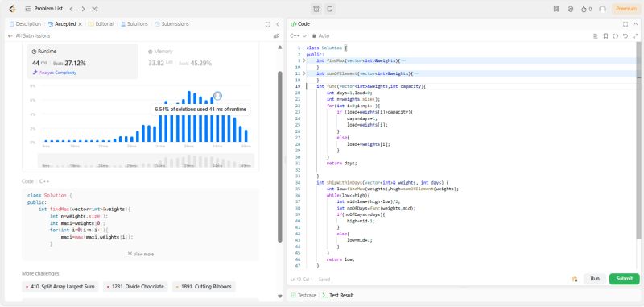This screenshot has height=307, width=644.
Task: Click the left panel scroll-down arrow
Action: (x=280, y=296)
